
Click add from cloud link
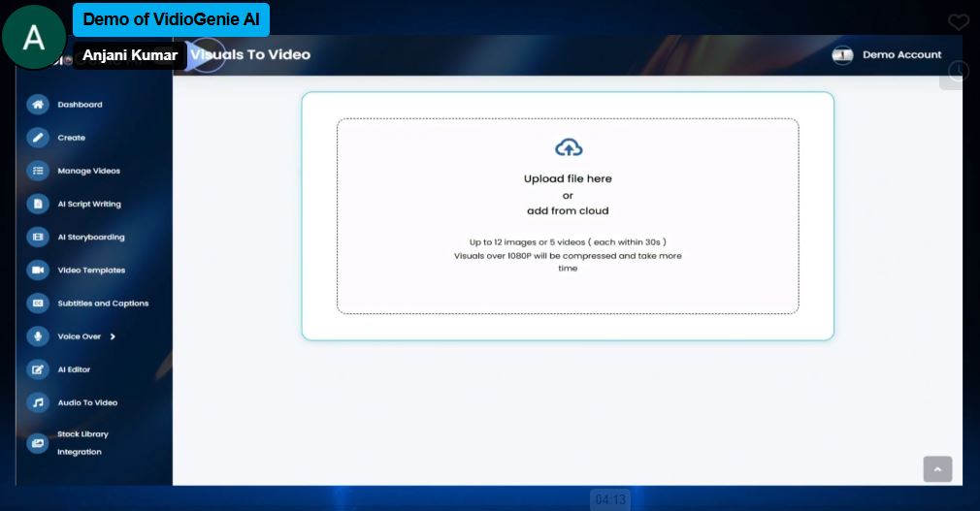(x=568, y=210)
